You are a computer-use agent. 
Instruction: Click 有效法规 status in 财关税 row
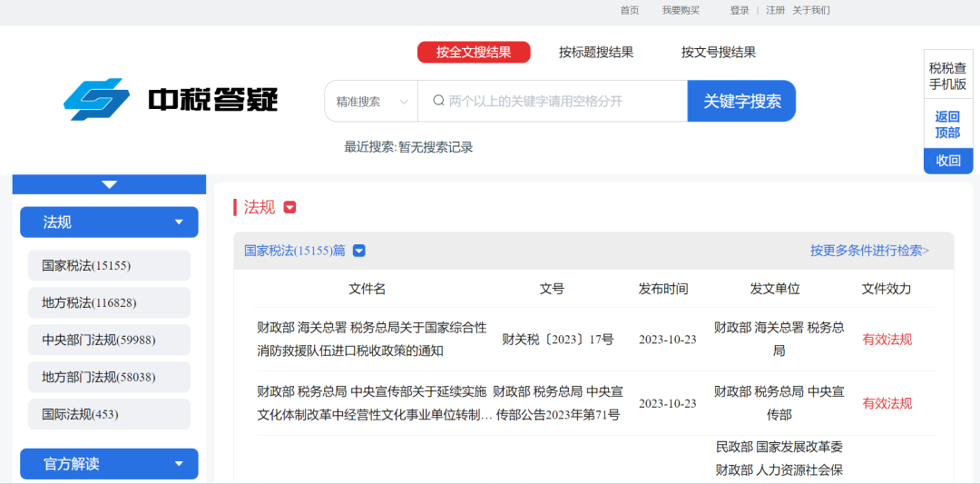(887, 340)
